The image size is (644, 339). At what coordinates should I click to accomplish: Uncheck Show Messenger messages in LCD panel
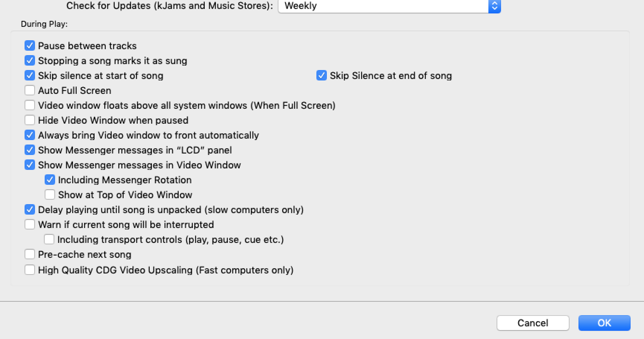[30, 150]
